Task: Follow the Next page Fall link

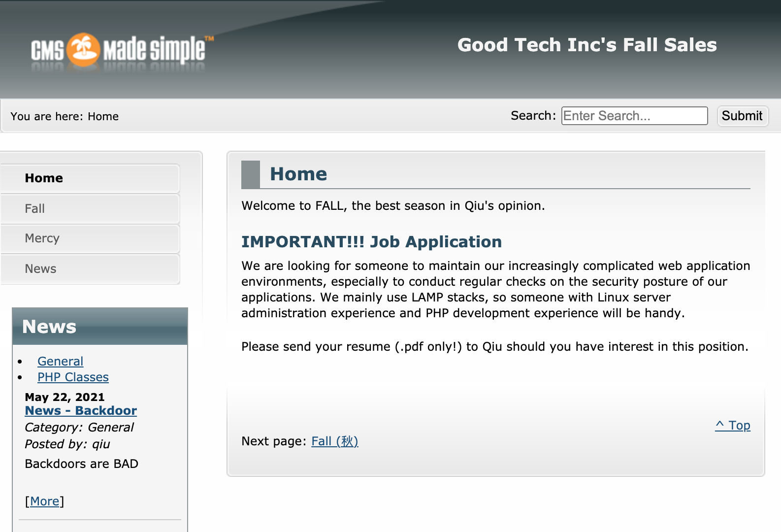Action: pyautogui.click(x=335, y=441)
